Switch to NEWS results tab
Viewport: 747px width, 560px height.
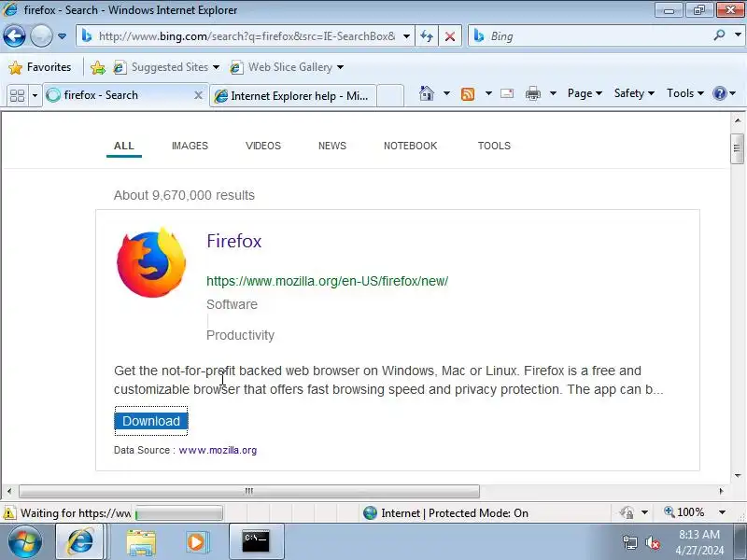pos(332,146)
